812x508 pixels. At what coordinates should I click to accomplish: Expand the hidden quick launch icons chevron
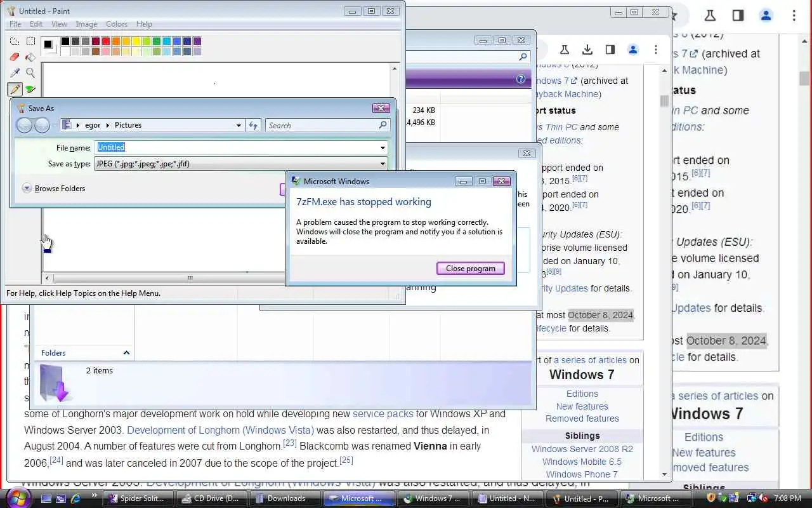tap(95, 495)
